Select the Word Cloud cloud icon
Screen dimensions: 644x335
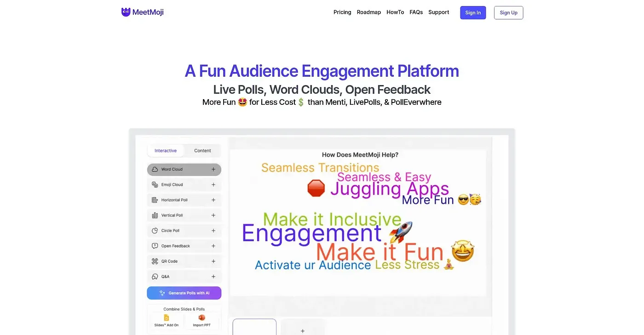pos(155,170)
